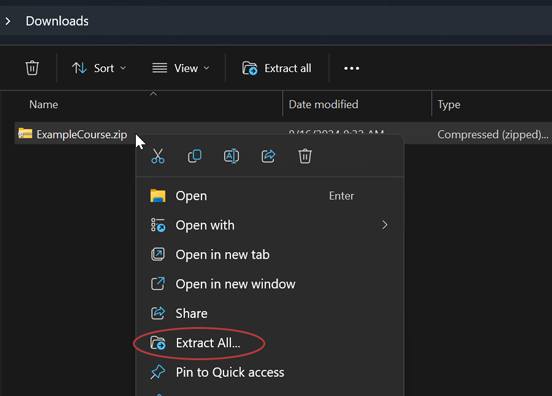Click the Delete trash icon in context menu

pyautogui.click(x=305, y=156)
